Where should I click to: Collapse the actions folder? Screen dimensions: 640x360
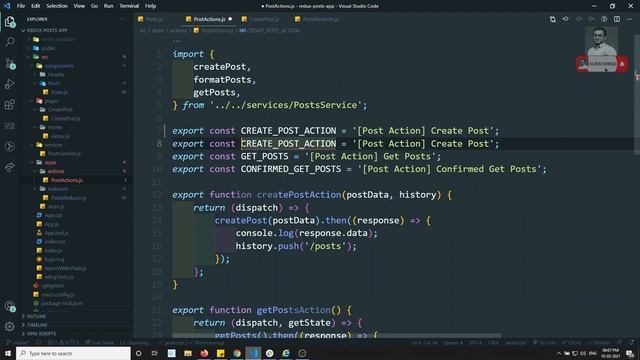pyautogui.click(x=56, y=171)
